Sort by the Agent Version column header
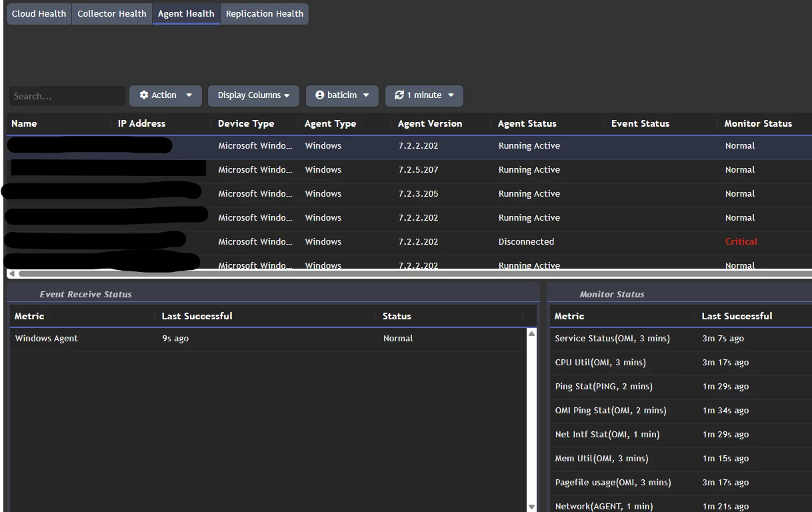The height and width of the screenshot is (512, 812). (430, 123)
